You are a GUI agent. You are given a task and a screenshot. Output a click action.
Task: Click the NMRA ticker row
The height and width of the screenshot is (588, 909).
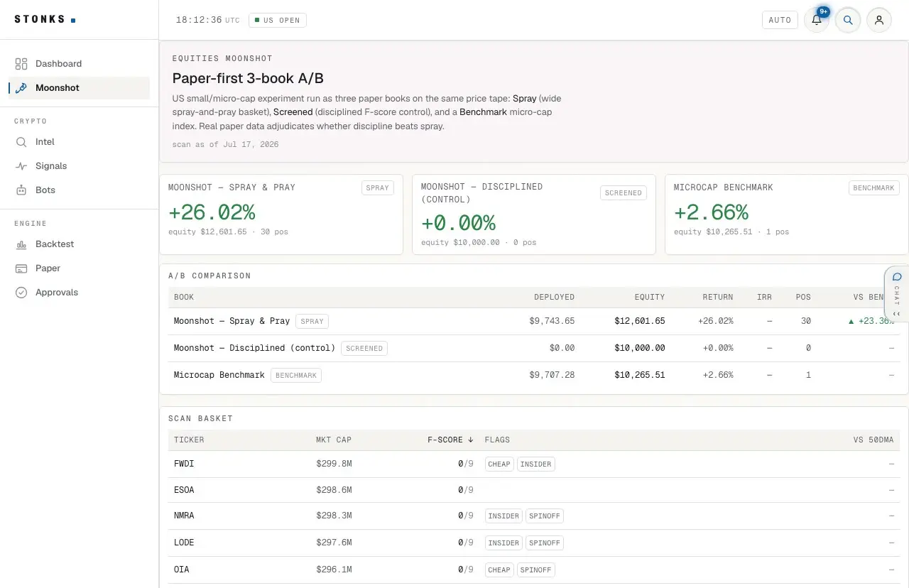tap(534, 516)
